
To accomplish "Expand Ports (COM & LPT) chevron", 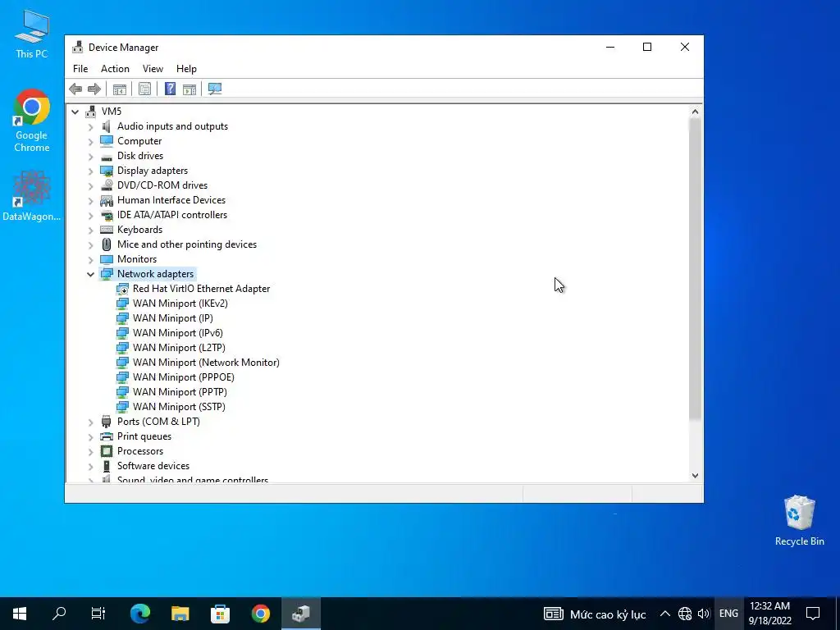I will tap(90, 422).
